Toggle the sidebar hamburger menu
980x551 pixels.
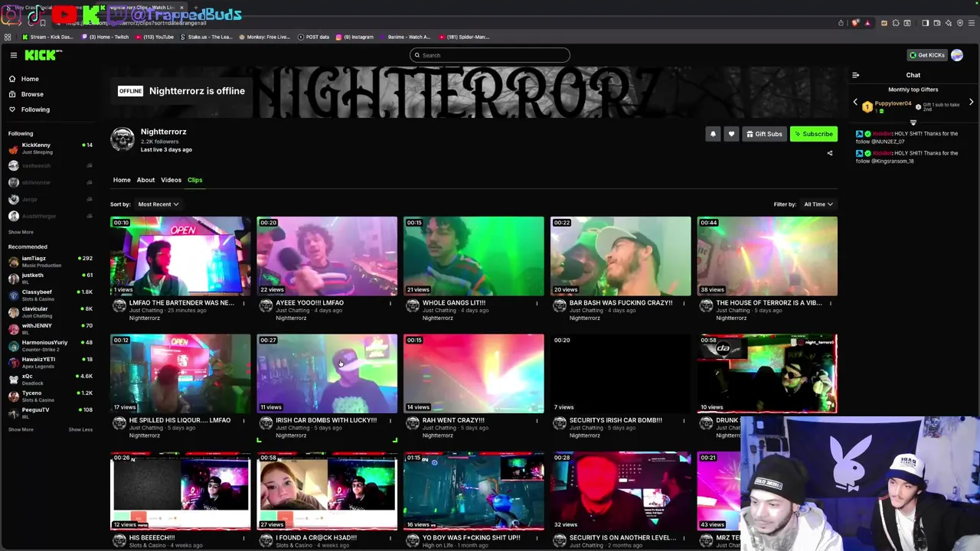(x=13, y=55)
